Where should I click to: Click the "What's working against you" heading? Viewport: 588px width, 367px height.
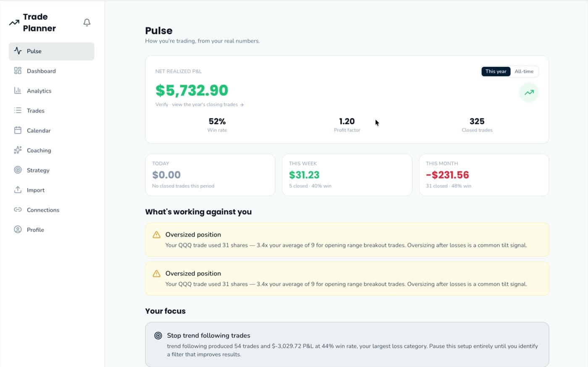tap(198, 212)
